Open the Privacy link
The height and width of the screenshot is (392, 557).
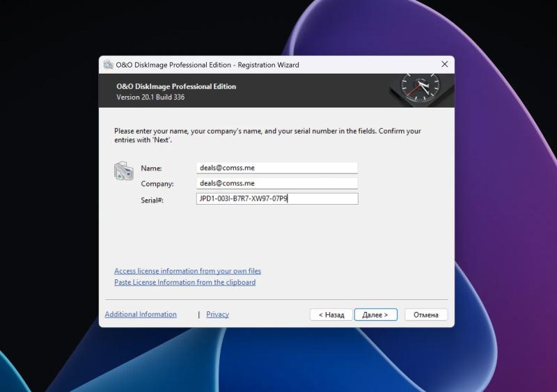click(x=217, y=315)
